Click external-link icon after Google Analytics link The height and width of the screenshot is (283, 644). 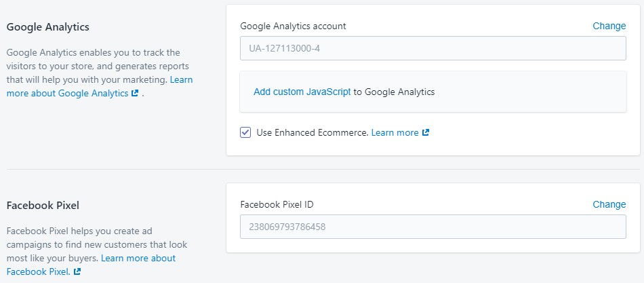[x=135, y=94]
